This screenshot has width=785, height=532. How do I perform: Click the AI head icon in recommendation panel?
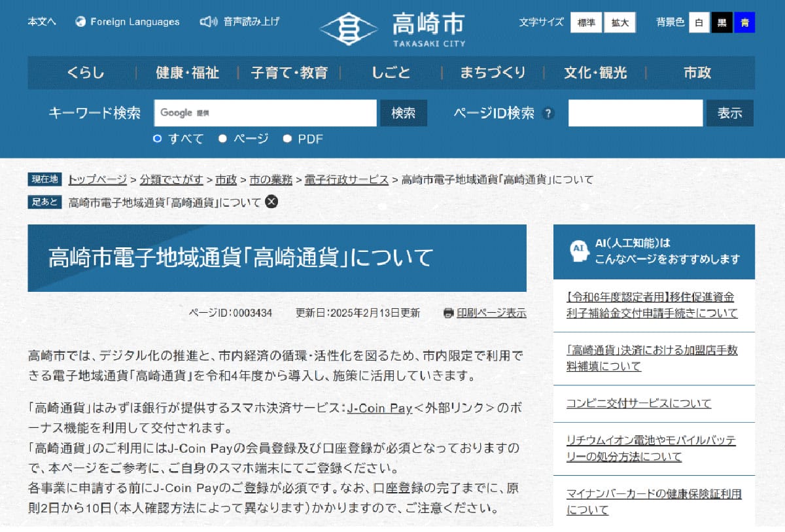[x=577, y=251]
